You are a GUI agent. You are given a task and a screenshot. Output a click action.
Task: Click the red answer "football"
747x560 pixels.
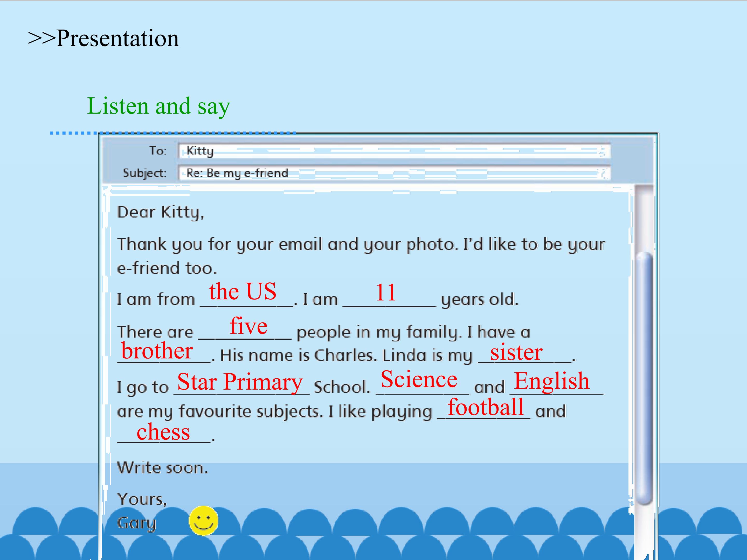point(486,407)
